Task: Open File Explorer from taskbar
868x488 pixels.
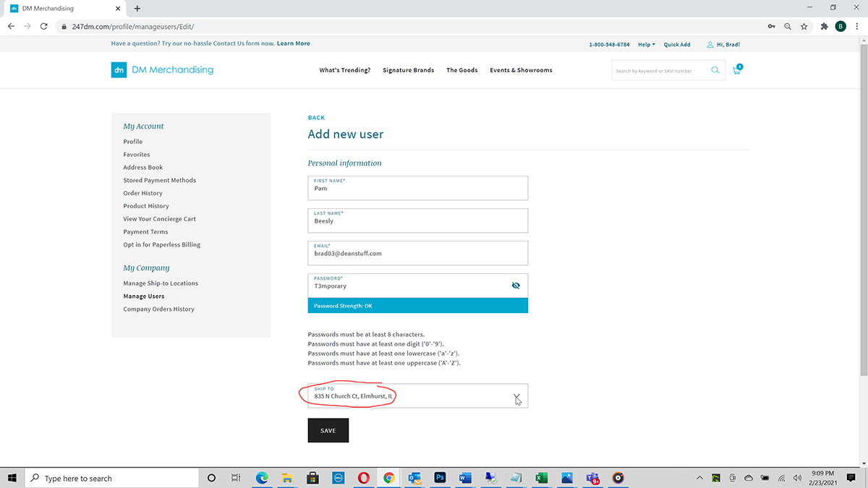Action: click(x=287, y=478)
